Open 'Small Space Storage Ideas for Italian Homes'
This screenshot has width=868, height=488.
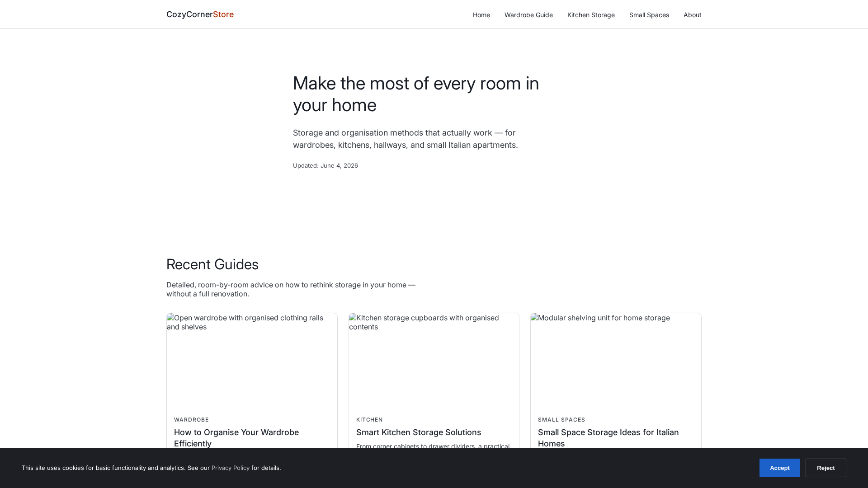click(x=609, y=438)
